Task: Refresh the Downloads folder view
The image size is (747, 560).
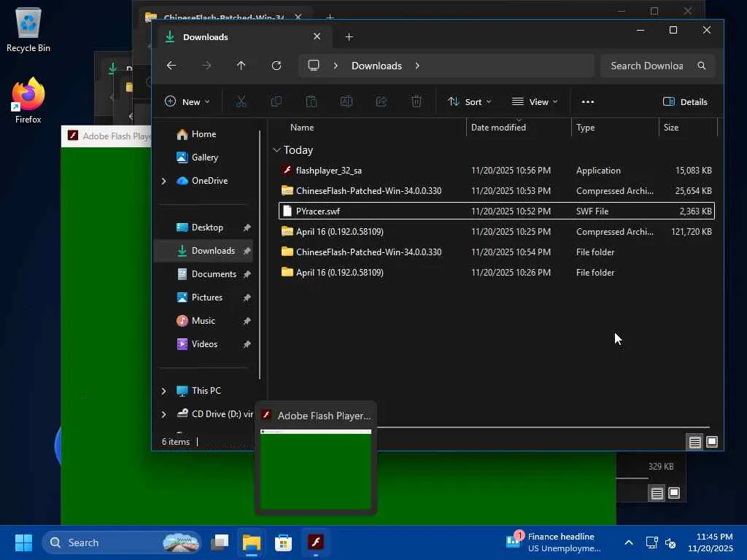Action: (x=276, y=66)
